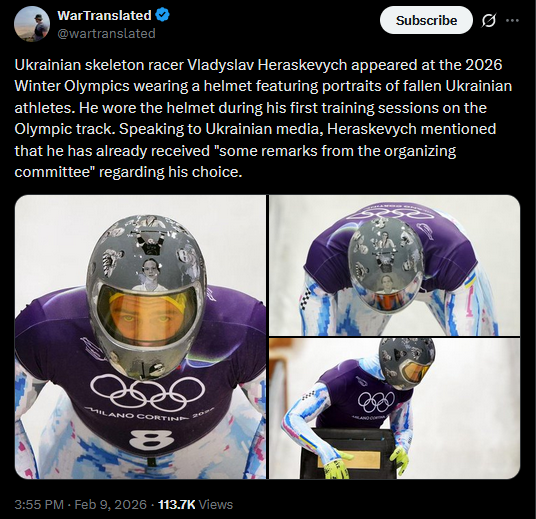Click the Olympic rings in left photo
This screenshot has height=519, width=536.
(x=147, y=392)
